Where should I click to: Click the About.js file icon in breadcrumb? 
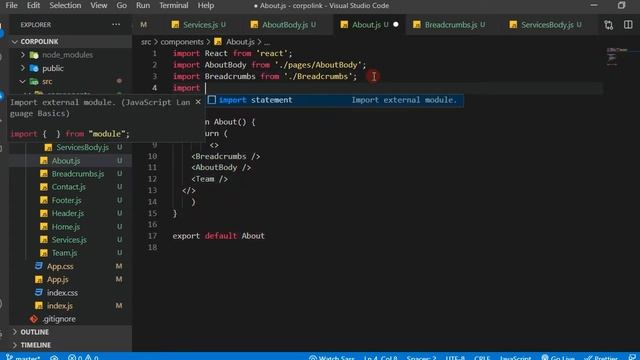(218, 42)
